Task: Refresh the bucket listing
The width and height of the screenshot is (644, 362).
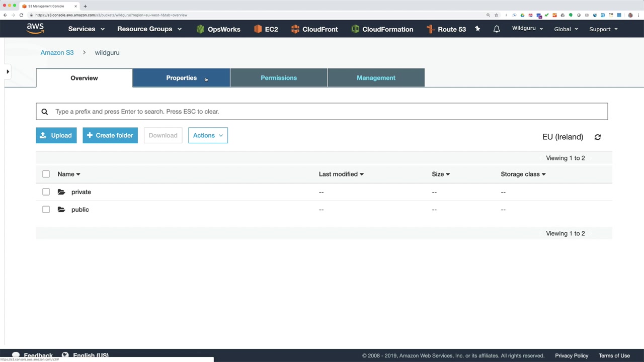Action: 598,137
